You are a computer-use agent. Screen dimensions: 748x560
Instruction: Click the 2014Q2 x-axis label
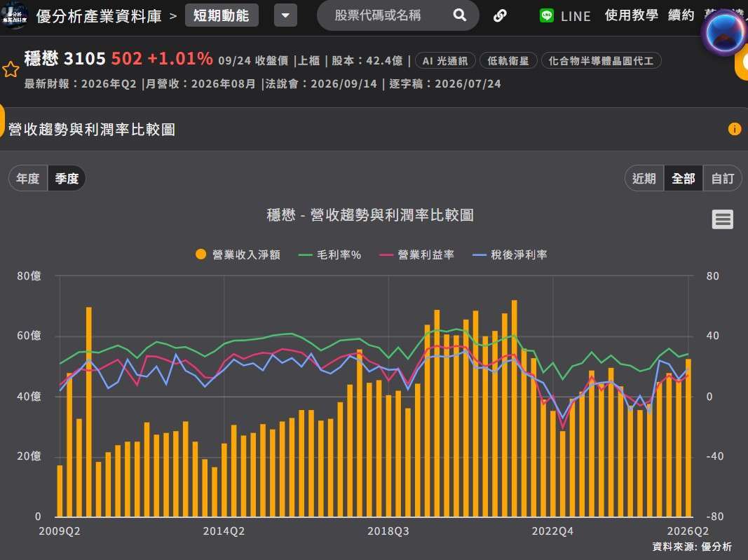224,531
